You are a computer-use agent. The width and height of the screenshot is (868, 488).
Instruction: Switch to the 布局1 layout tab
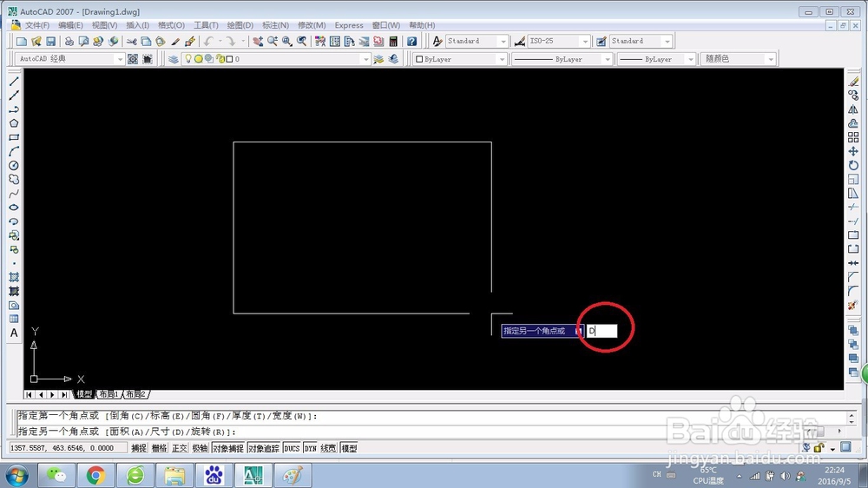point(108,394)
